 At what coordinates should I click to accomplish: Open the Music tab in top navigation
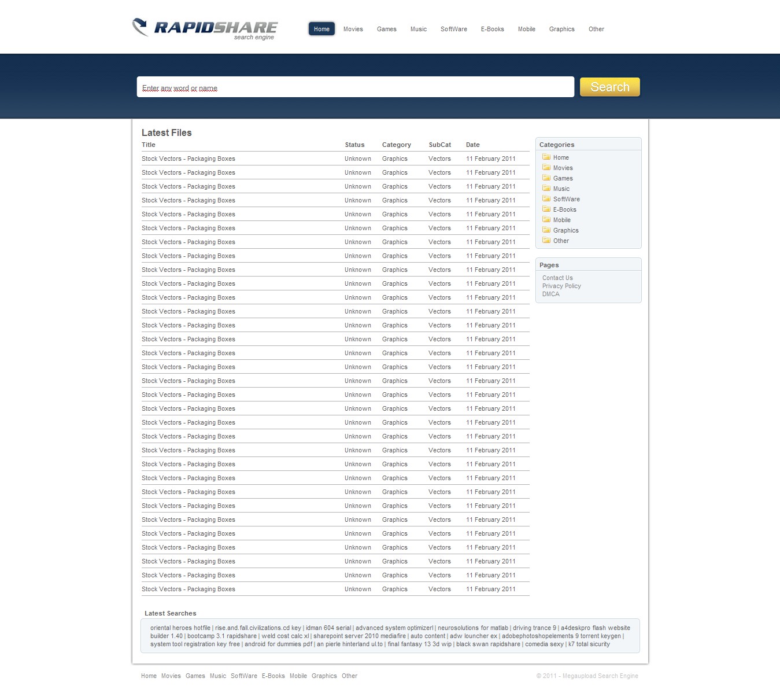click(419, 29)
